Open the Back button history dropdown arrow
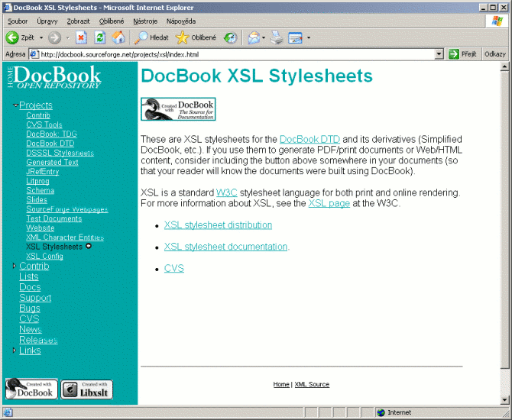 click(41, 38)
